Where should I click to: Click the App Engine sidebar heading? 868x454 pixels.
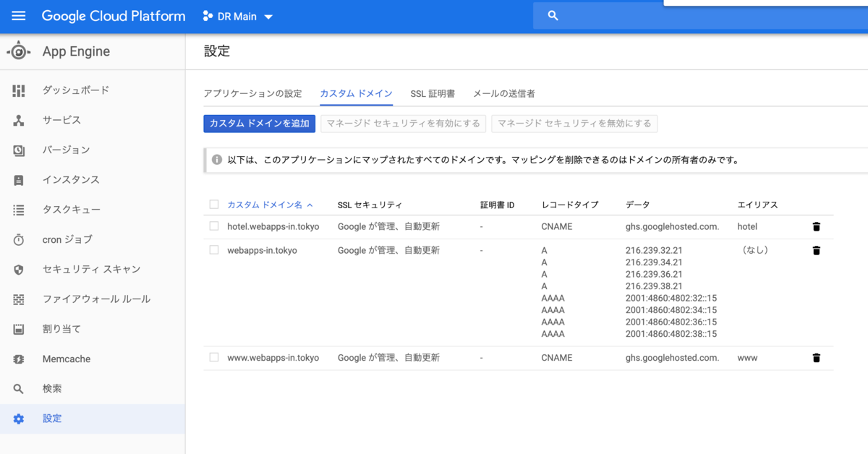point(76,51)
